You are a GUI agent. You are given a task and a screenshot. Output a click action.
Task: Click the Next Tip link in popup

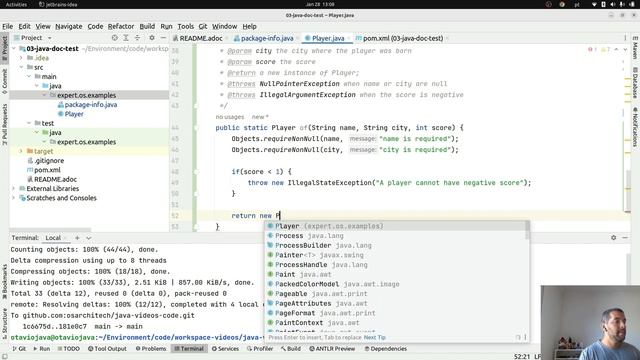pyautogui.click(x=375, y=338)
